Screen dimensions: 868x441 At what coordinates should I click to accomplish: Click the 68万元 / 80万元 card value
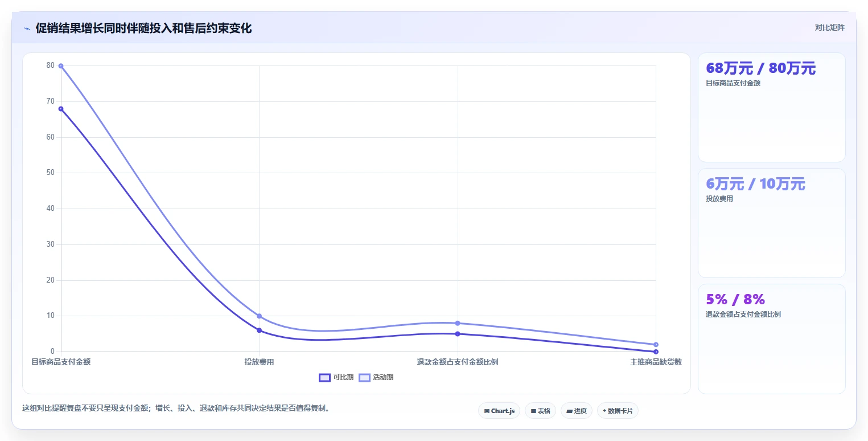pos(760,68)
